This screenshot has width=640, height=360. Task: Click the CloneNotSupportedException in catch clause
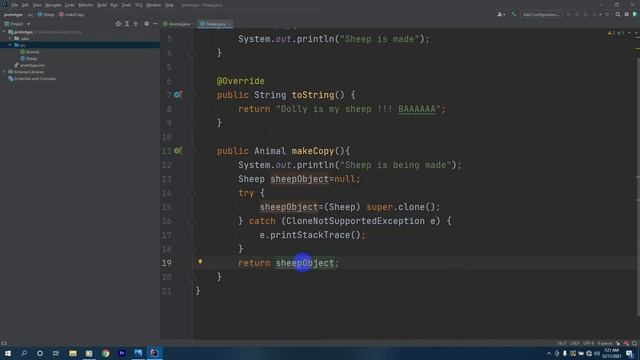(x=356, y=221)
